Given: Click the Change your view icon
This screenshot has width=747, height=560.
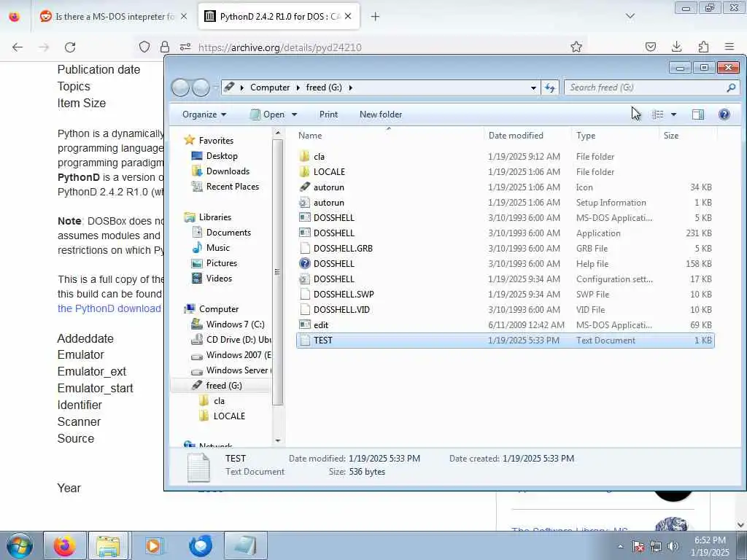Looking at the screenshot, I should click(658, 114).
